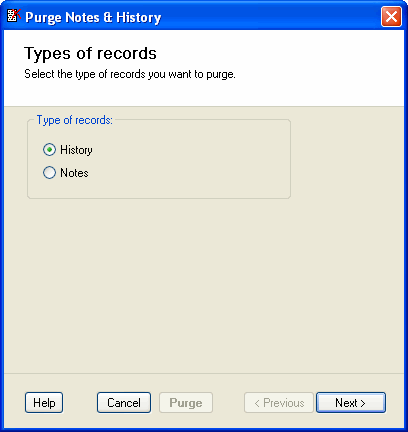This screenshot has width=408, height=432.
Task: Click the blue Type of records group label
Action: [75, 120]
